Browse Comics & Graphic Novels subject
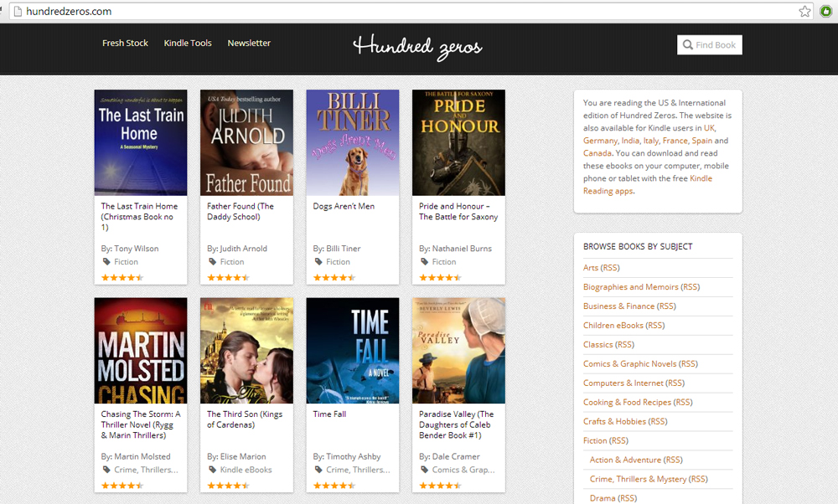 [x=629, y=363]
